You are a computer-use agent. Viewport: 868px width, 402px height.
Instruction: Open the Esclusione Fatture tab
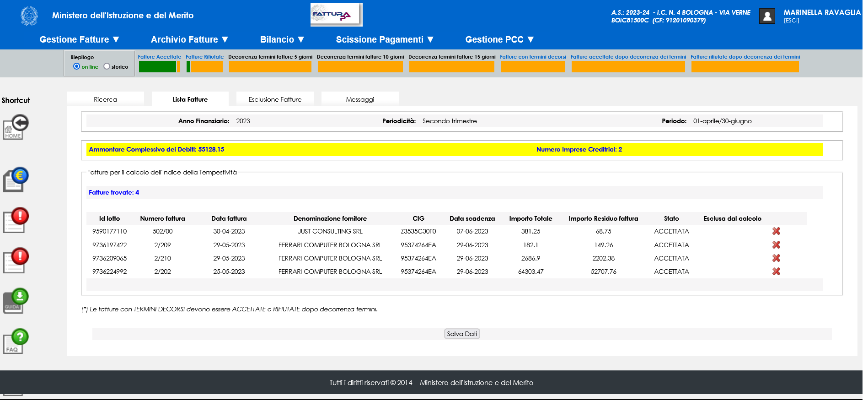[x=275, y=99]
